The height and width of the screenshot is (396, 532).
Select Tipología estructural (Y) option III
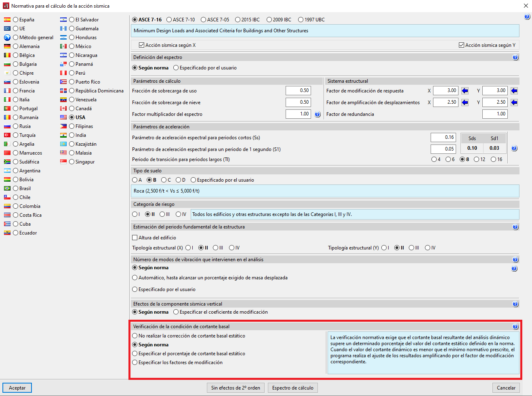pyautogui.click(x=411, y=248)
